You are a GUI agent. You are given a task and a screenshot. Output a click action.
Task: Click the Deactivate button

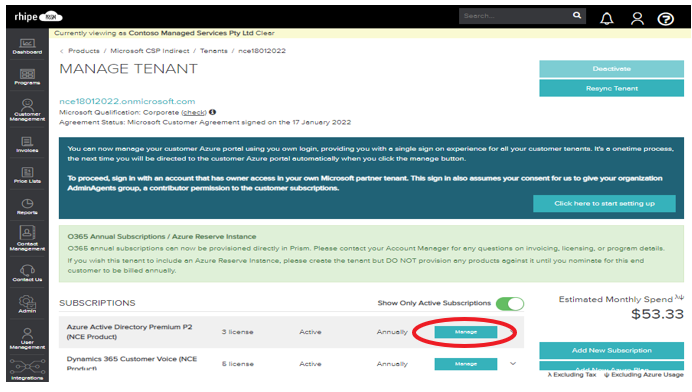pyautogui.click(x=611, y=69)
